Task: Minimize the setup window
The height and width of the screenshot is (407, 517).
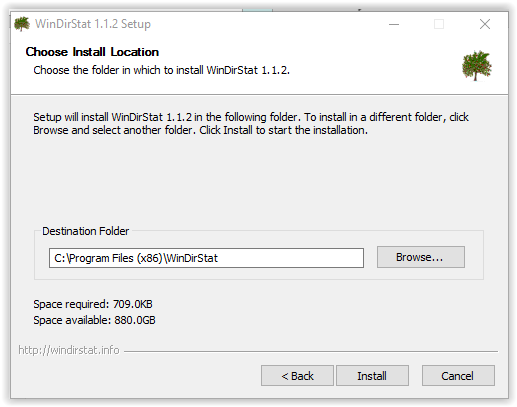Action: pyautogui.click(x=394, y=24)
